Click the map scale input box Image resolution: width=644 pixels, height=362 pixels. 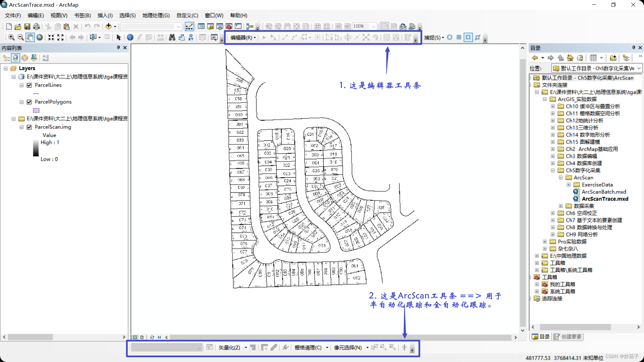(151, 26)
